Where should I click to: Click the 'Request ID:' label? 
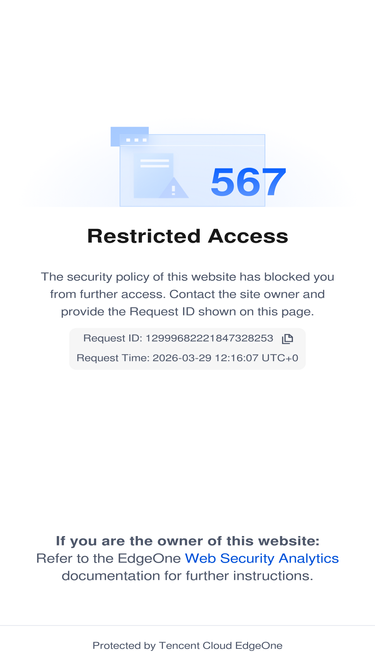pyautogui.click(x=112, y=338)
